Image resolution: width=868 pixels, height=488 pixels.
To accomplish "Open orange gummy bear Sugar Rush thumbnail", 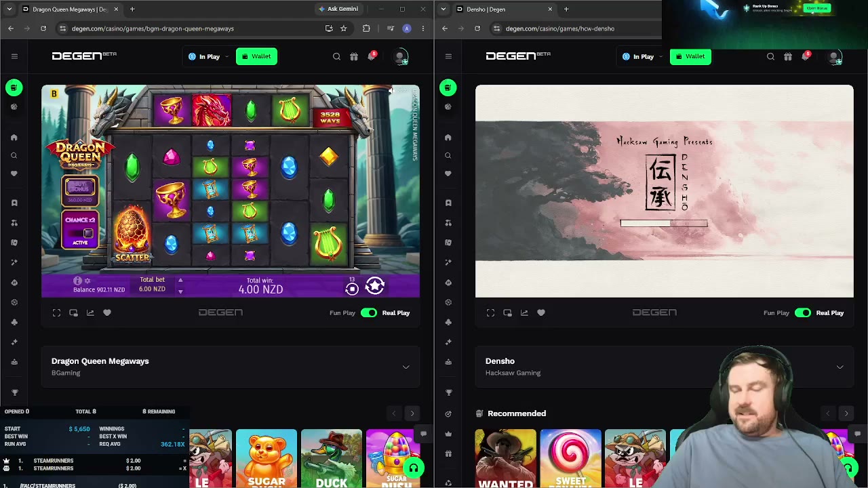I will (x=266, y=459).
